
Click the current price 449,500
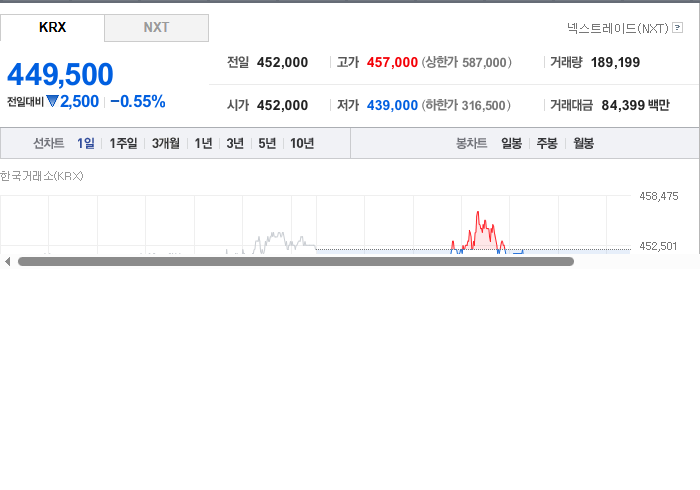pos(60,74)
